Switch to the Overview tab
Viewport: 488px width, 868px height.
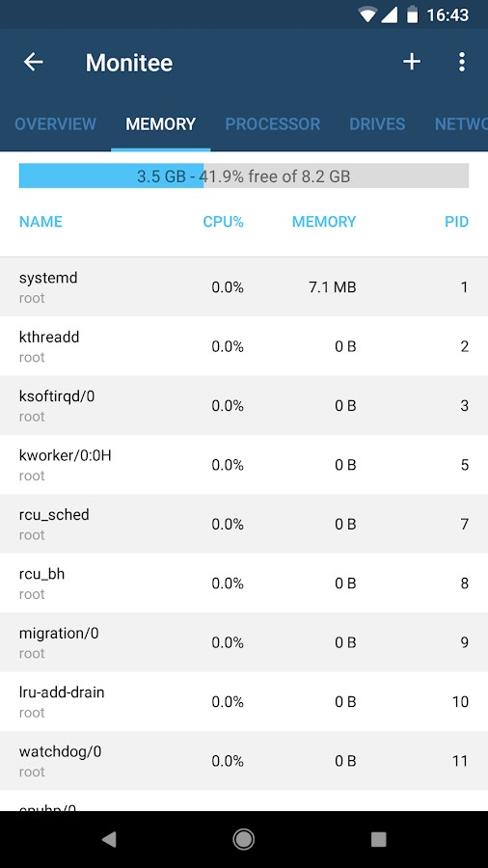click(55, 124)
